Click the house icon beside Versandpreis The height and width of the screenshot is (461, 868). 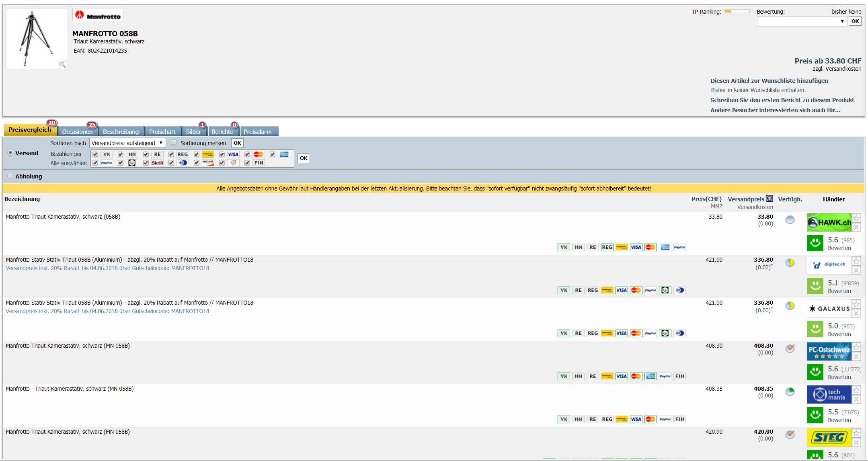770,199
